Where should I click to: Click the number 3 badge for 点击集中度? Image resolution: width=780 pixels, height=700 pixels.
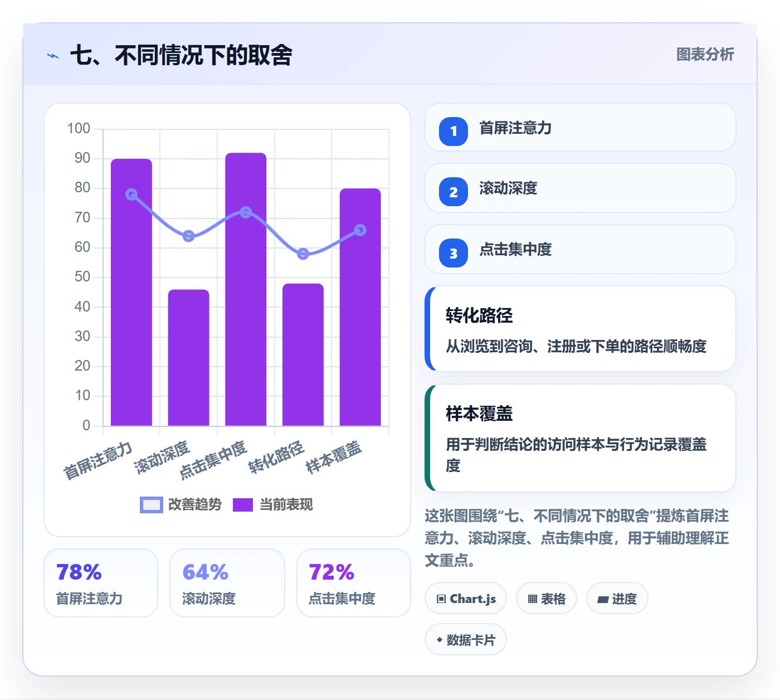[x=454, y=253]
